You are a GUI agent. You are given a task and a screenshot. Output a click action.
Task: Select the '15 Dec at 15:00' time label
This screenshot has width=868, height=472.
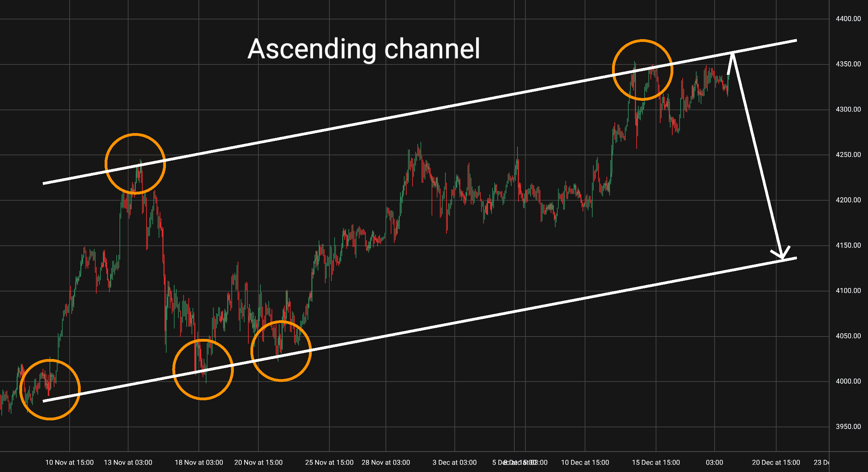point(656,462)
